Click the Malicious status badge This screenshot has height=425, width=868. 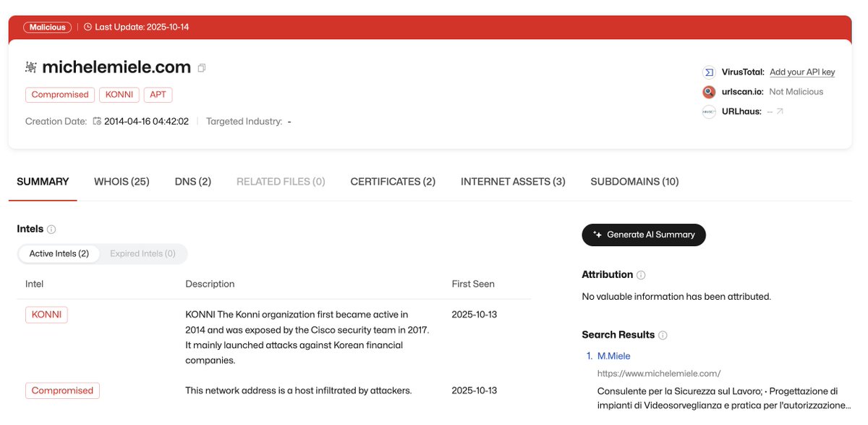pos(48,27)
